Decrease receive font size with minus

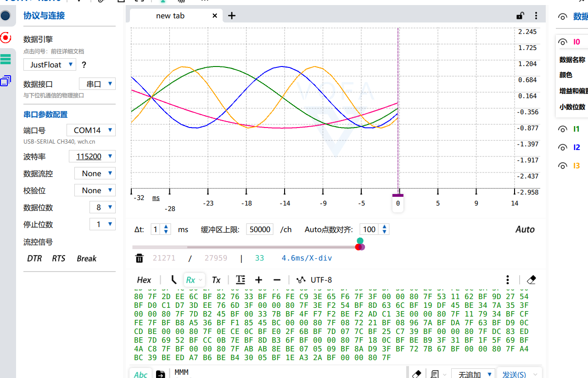(x=277, y=280)
